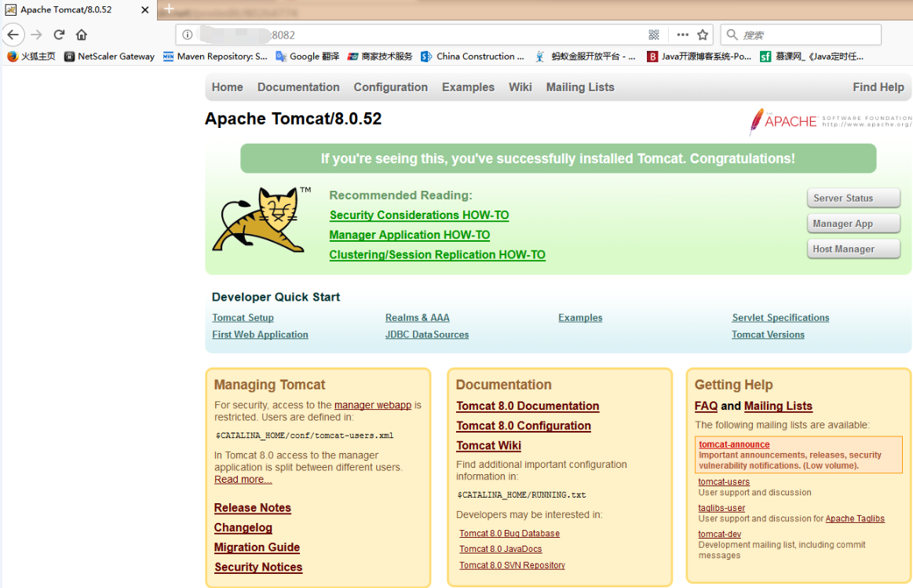Close the Apache Tomcat/8.0.52 tab
Viewport: 913px width, 588px height.
click(145, 10)
